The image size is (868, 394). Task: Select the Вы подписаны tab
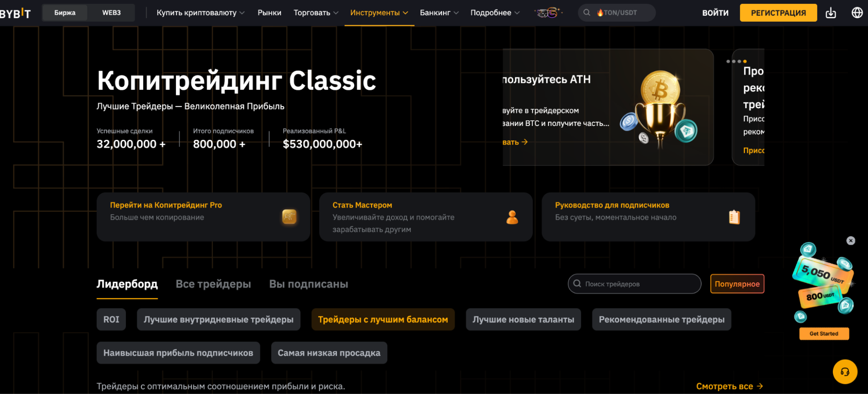coord(309,284)
